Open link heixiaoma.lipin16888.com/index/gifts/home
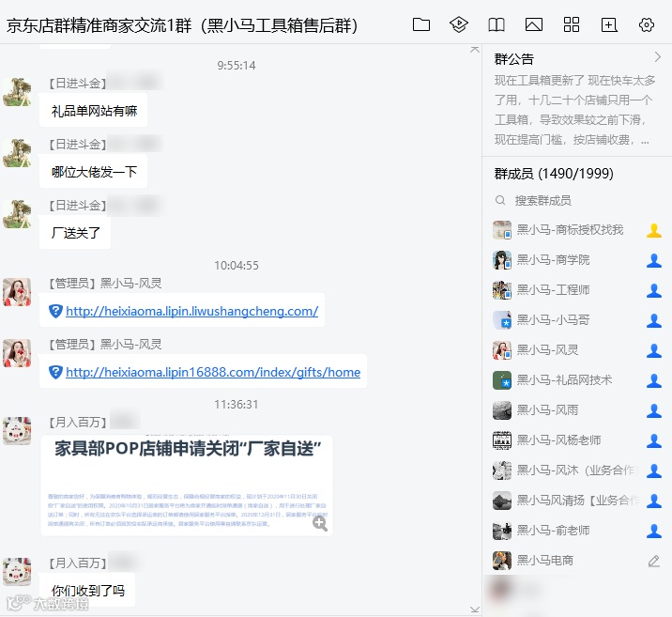672x617 pixels. coord(213,372)
